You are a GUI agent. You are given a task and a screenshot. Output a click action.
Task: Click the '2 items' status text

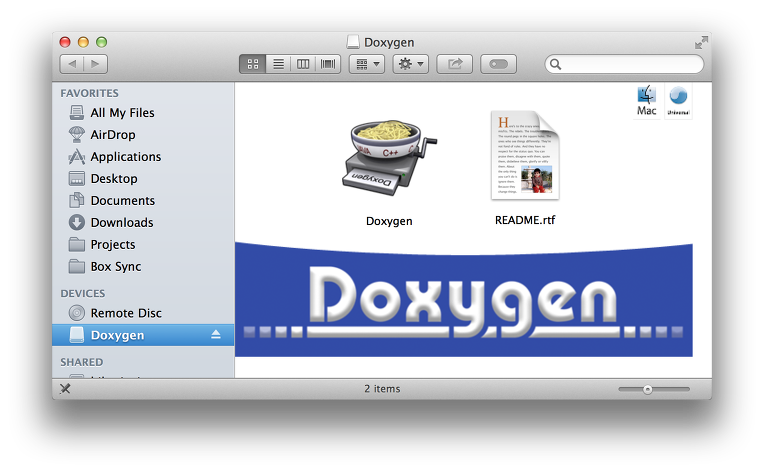click(382, 389)
